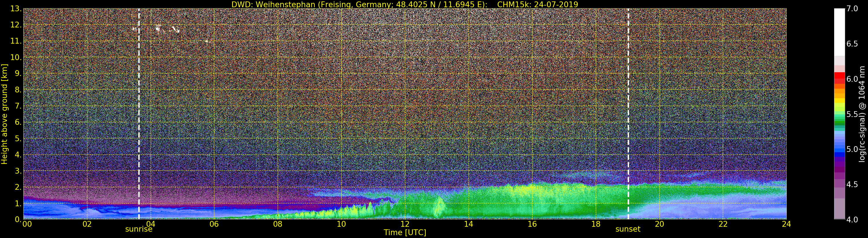Select the colorbar tick value "7.0"
Screen dimensions: 868x238
pos(852,9)
